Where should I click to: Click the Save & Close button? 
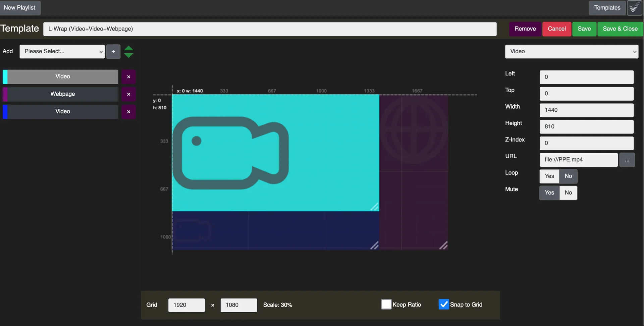[x=620, y=29]
